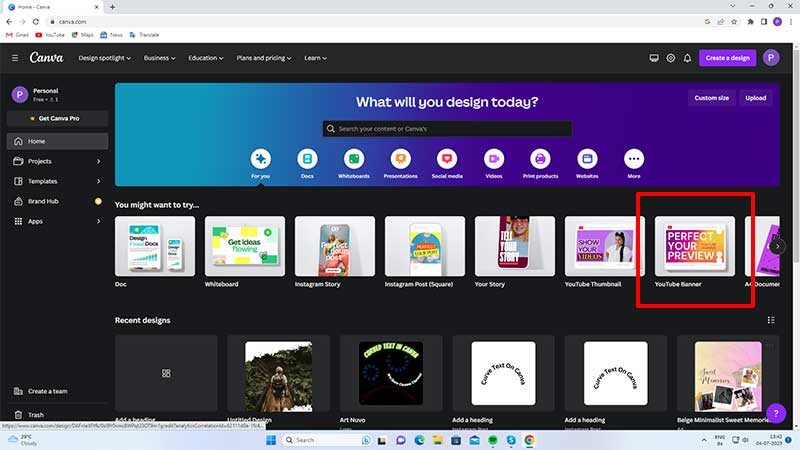Open notifications bell icon
The width and height of the screenshot is (800, 450).
[x=687, y=58]
